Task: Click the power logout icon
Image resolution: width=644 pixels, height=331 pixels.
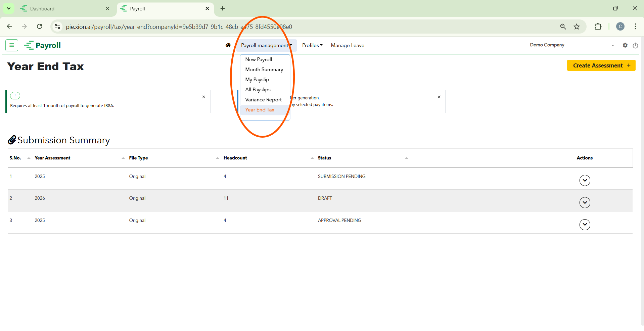Action: click(x=635, y=46)
